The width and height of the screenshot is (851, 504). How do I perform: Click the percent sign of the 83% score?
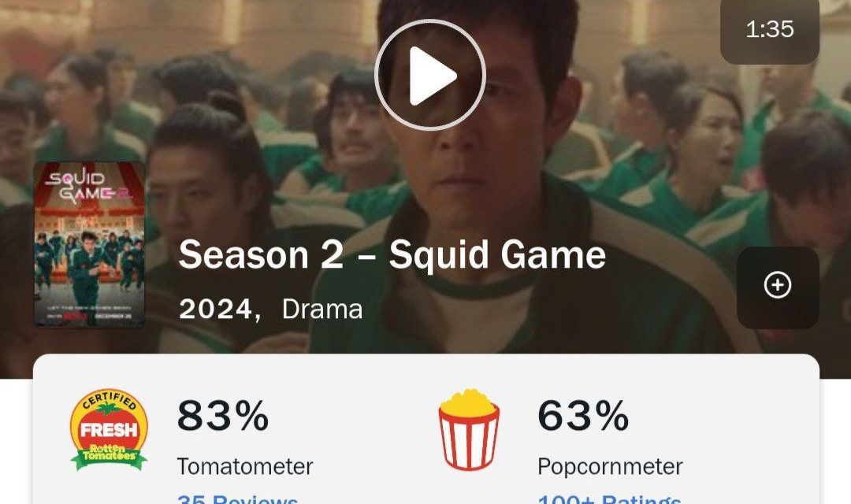[252, 416]
